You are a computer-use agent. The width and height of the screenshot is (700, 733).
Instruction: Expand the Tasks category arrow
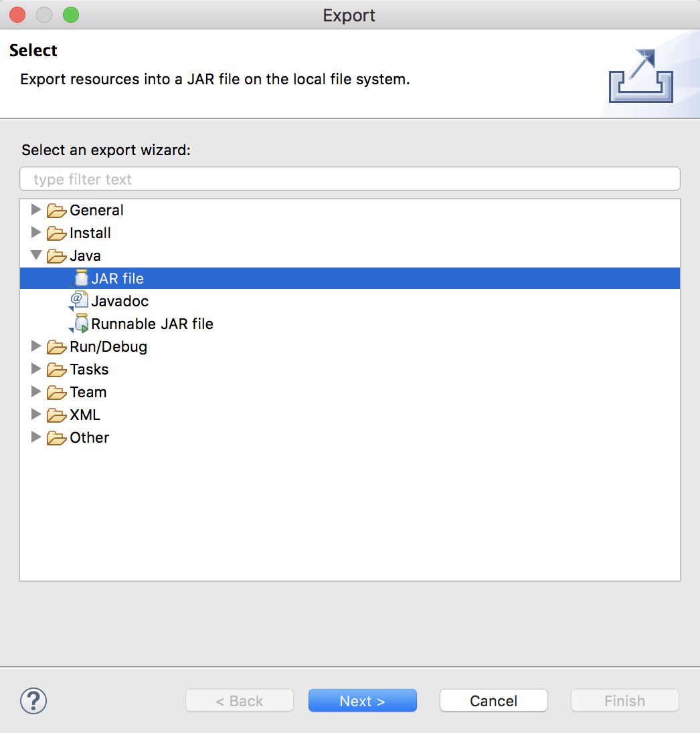click(x=36, y=369)
